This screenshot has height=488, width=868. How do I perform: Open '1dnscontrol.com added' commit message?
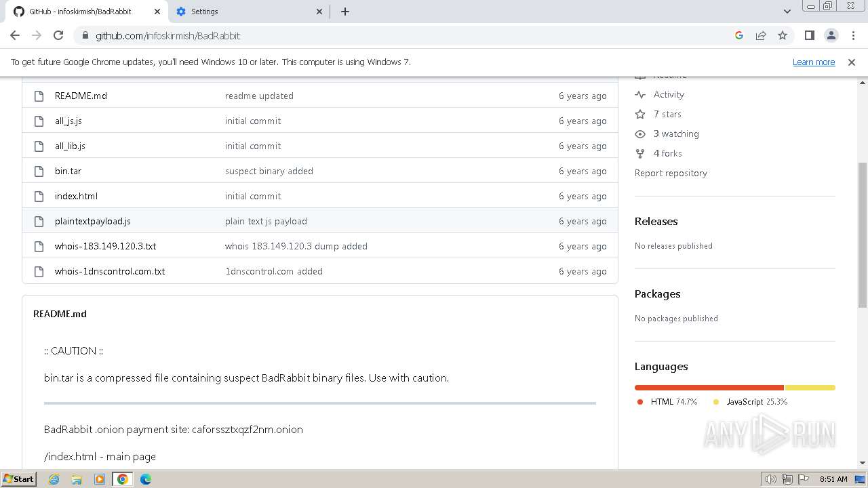274,271
